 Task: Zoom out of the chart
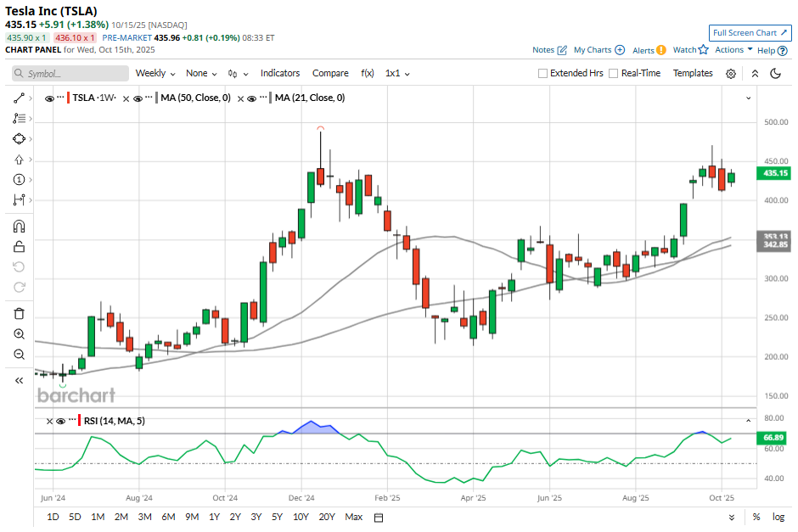[19, 355]
